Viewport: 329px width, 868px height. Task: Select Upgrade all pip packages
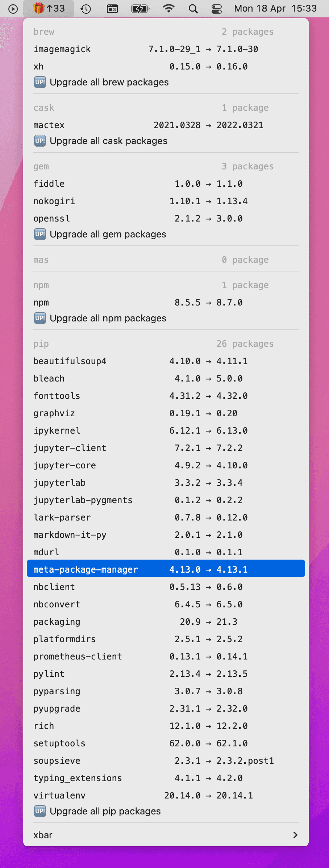(166, 811)
